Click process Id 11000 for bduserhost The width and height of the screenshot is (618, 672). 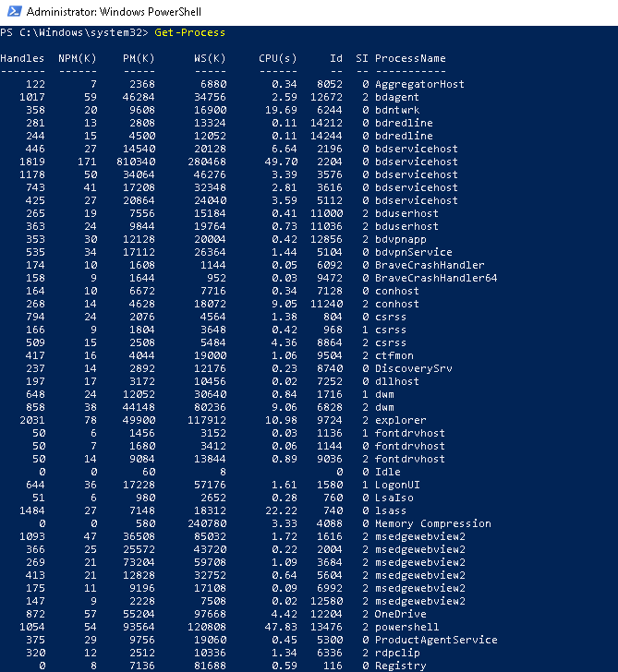coord(326,213)
